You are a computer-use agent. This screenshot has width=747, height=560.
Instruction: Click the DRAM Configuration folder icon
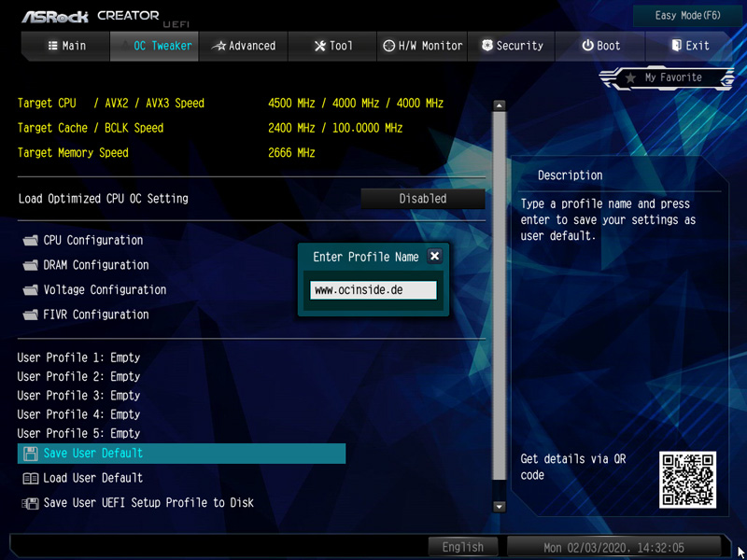tap(31, 265)
